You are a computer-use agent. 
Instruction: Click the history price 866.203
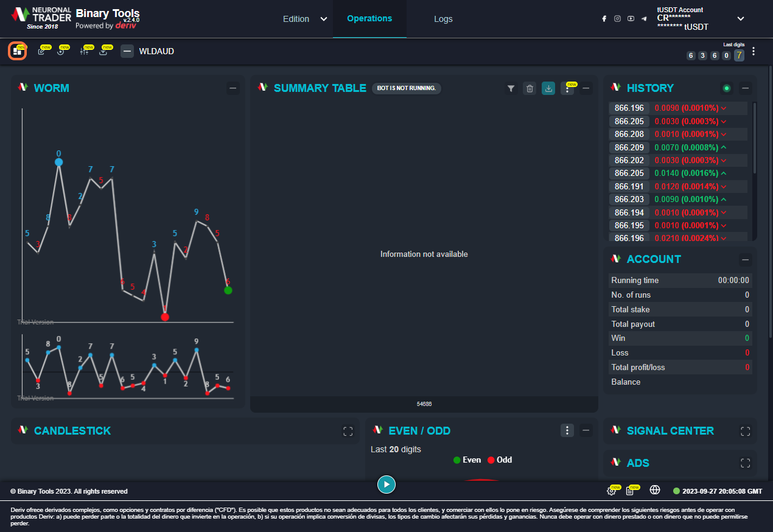(x=629, y=199)
